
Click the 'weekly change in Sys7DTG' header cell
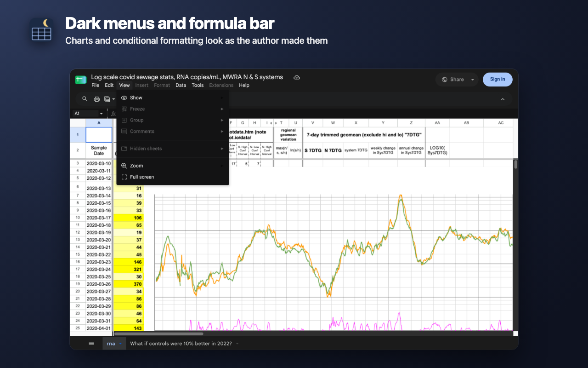[x=383, y=150]
